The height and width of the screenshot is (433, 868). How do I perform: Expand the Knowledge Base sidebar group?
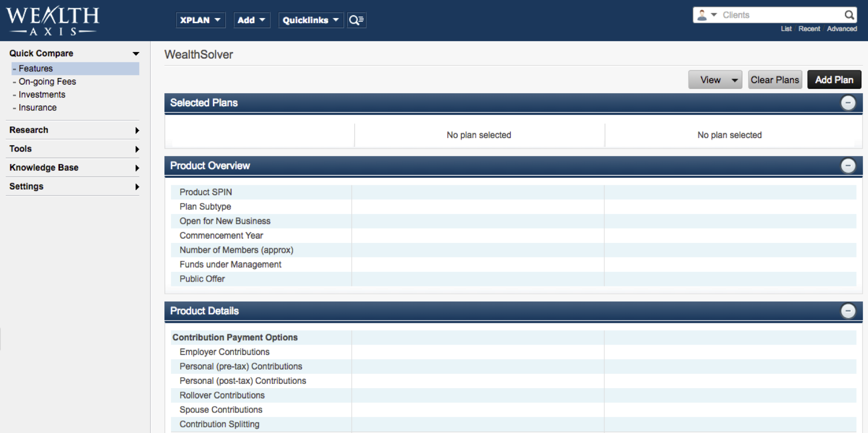coord(74,168)
